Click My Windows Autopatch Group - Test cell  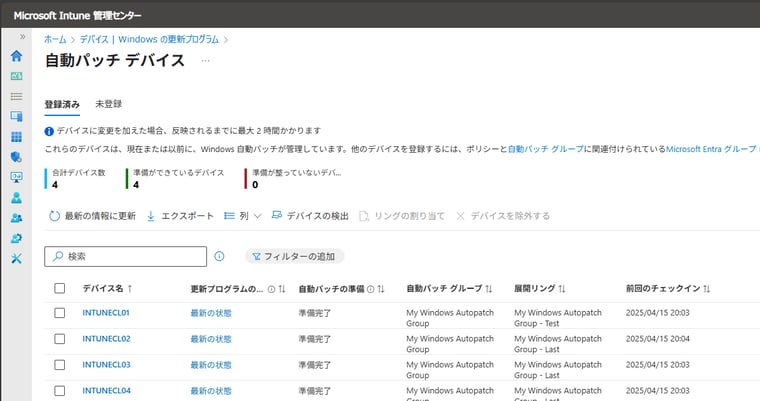point(558,318)
